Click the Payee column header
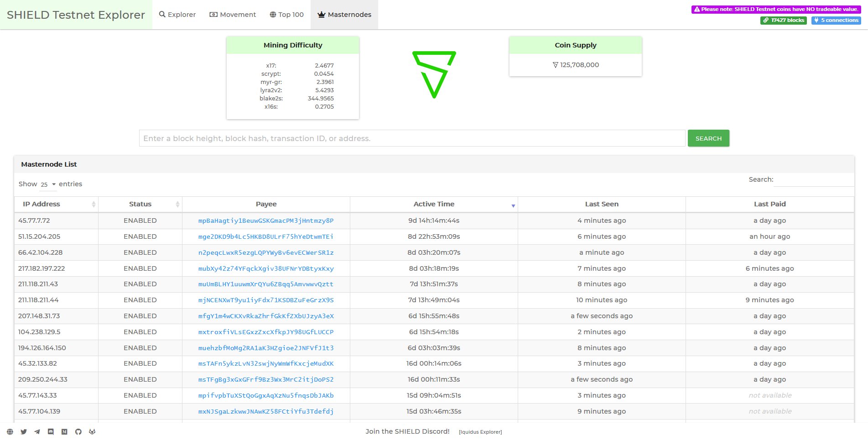The width and height of the screenshot is (868, 441). [266, 204]
